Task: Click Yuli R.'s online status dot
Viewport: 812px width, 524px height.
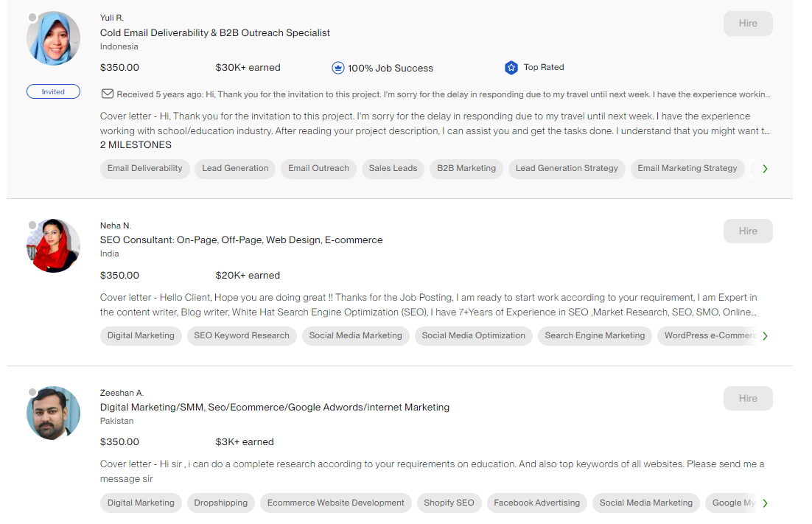Action: pos(32,17)
